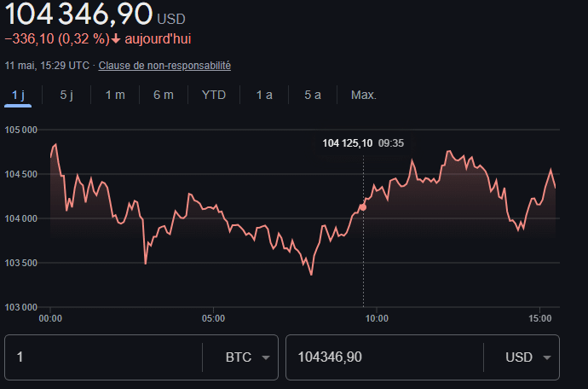
Task: Switch to the Max. time range
Action: tap(363, 95)
